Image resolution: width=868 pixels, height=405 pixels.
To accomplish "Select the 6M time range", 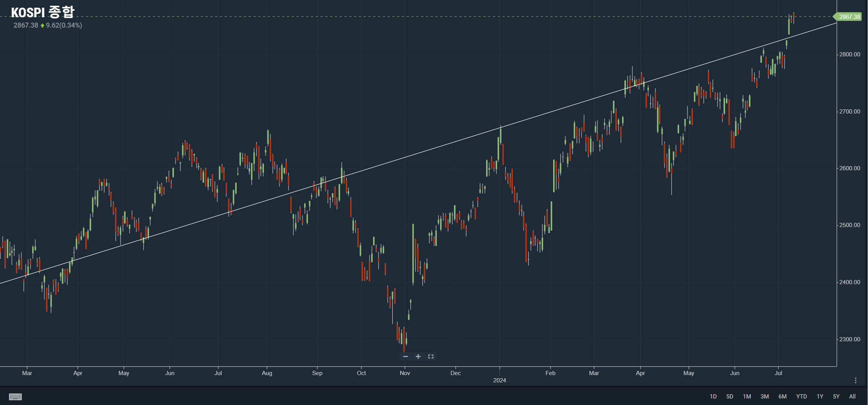I will coord(783,397).
